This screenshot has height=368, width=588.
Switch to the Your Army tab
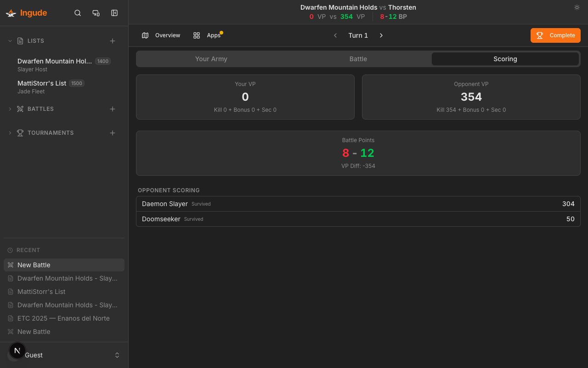coord(211,59)
